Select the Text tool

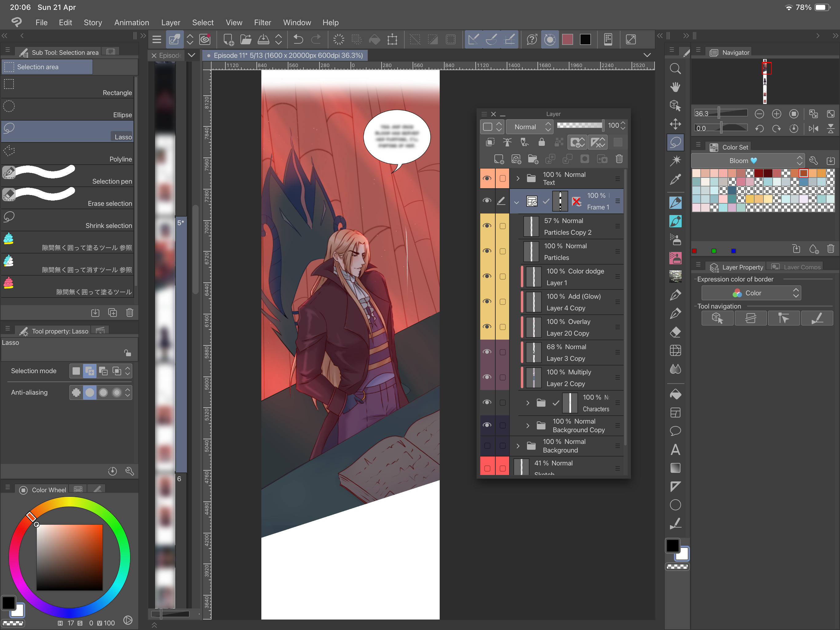pyautogui.click(x=675, y=449)
